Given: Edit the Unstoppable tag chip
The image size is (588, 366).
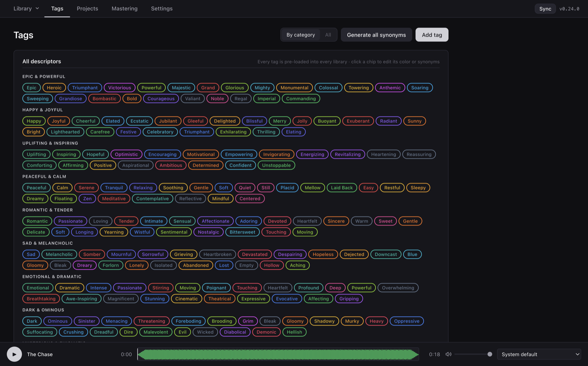Looking at the screenshot, I should [276, 165].
